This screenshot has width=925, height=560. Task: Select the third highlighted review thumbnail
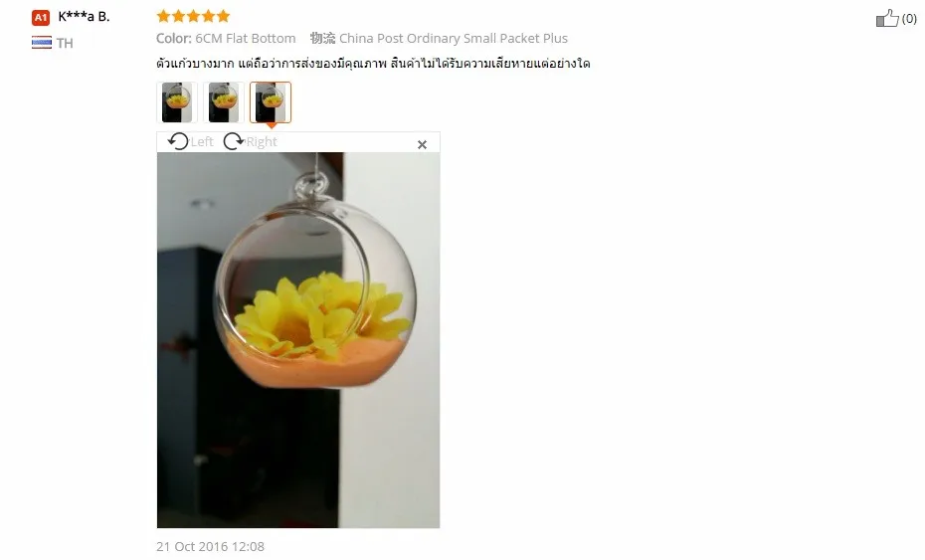[271, 102]
